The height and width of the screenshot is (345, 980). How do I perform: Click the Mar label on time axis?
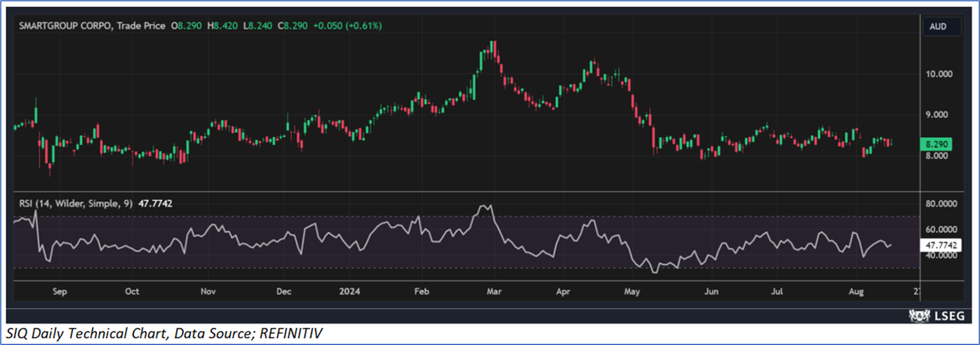[494, 291]
